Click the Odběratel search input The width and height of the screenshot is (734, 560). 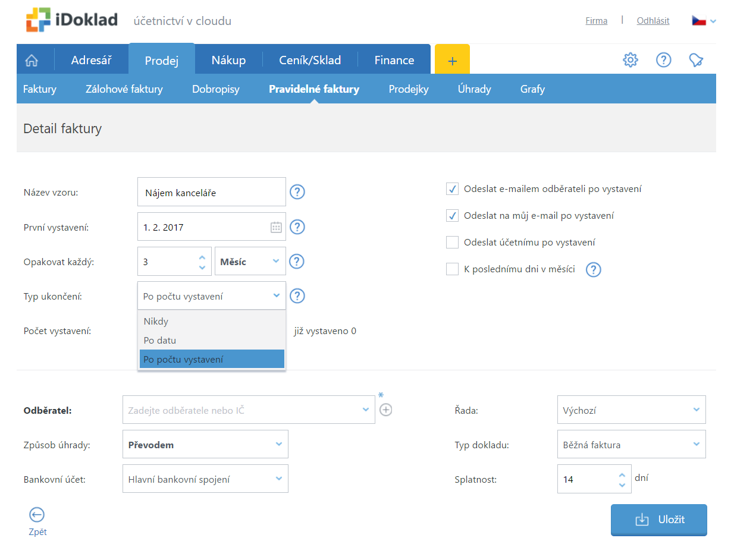click(249, 410)
